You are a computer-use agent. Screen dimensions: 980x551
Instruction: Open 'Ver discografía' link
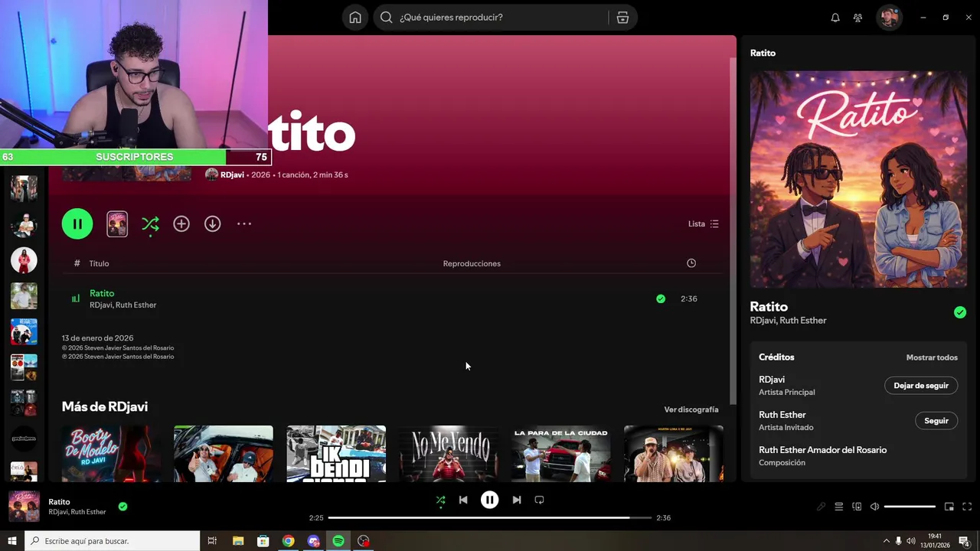tap(691, 409)
